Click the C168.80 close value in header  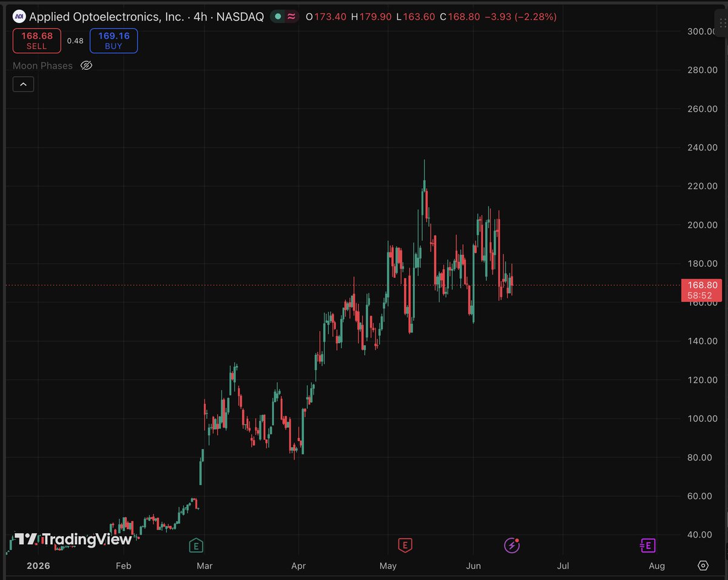[x=460, y=17]
